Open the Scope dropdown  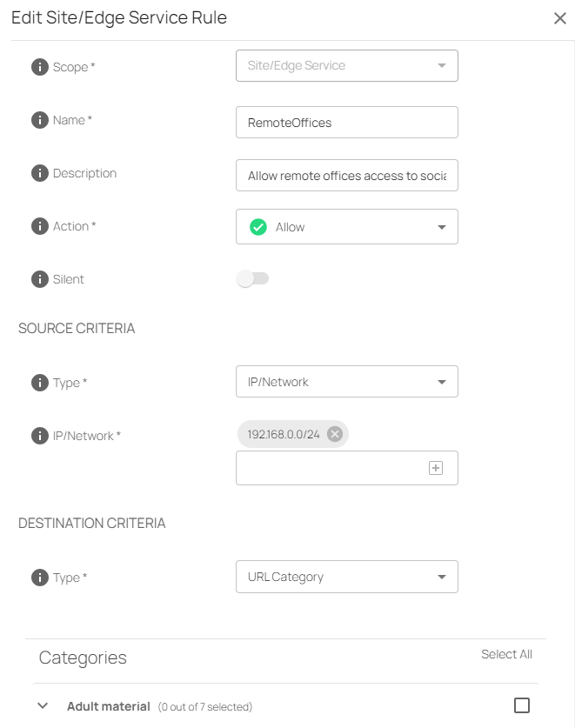tap(346, 66)
